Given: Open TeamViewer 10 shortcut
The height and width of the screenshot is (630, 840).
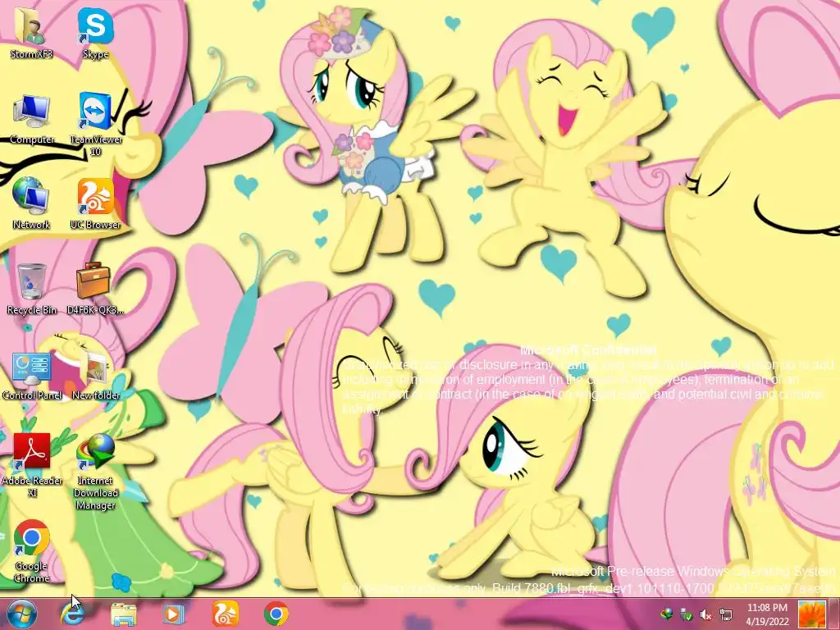Looking at the screenshot, I should coord(96,125).
